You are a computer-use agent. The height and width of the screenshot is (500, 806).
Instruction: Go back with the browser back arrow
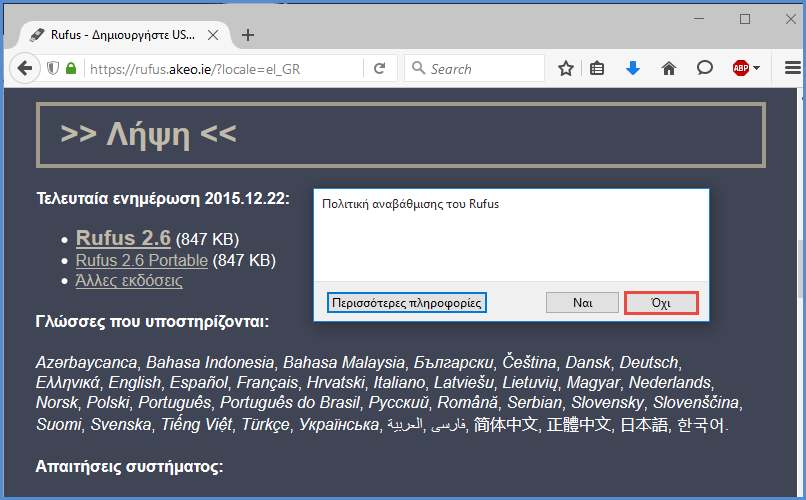pos(25,68)
